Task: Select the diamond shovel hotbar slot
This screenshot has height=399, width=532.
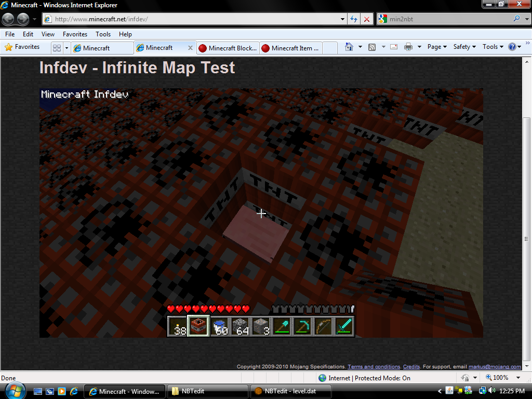Action: [282, 326]
